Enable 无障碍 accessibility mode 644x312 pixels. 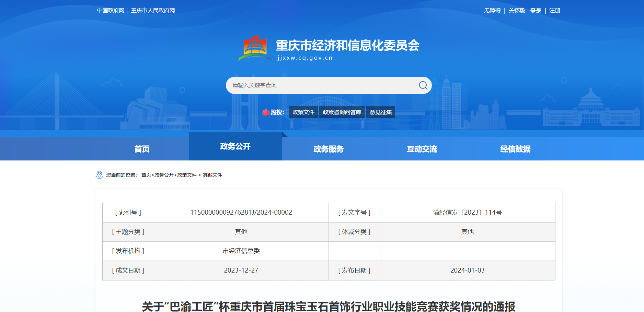(x=492, y=11)
